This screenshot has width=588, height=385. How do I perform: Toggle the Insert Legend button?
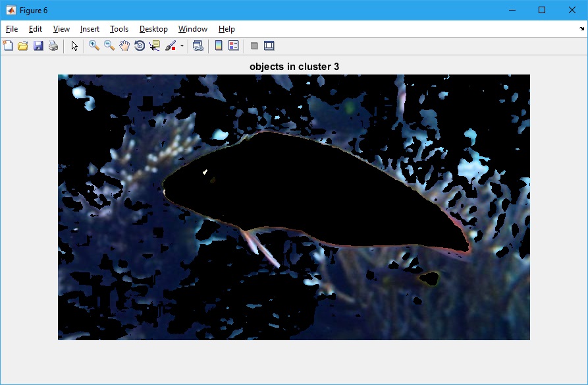click(233, 45)
